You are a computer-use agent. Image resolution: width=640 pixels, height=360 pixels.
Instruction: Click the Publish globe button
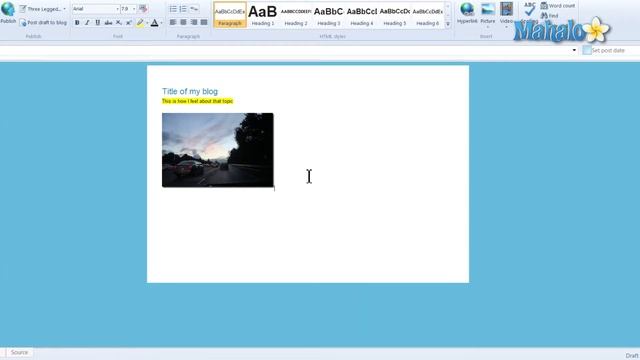(x=8, y=13)
